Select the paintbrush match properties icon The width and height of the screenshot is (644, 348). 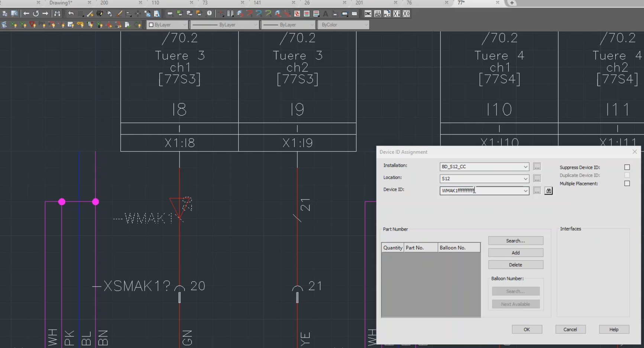tap(119, 14)
